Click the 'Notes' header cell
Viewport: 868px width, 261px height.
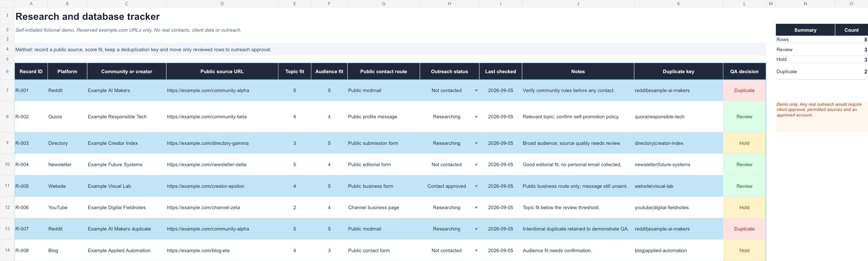coord(578,71)
